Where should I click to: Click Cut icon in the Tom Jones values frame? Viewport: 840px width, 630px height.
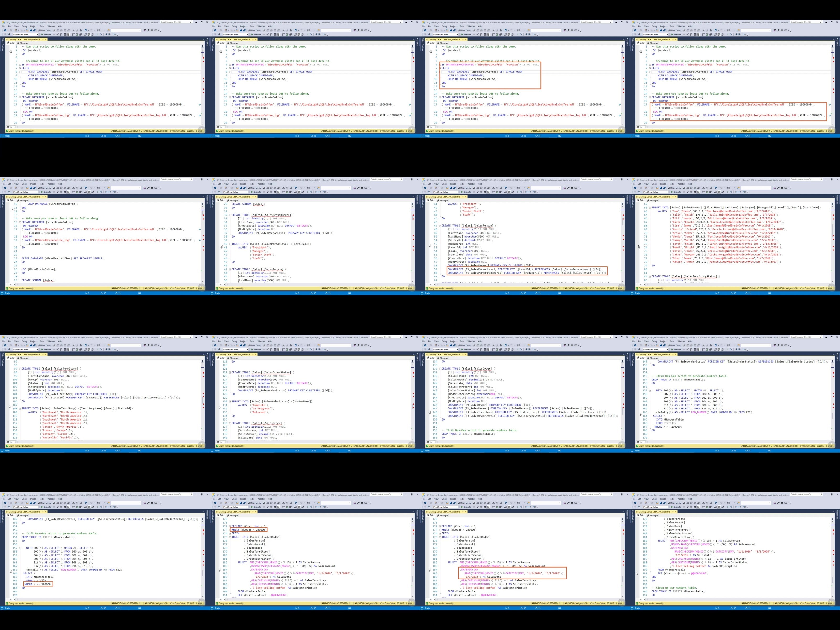pos(703,188)
